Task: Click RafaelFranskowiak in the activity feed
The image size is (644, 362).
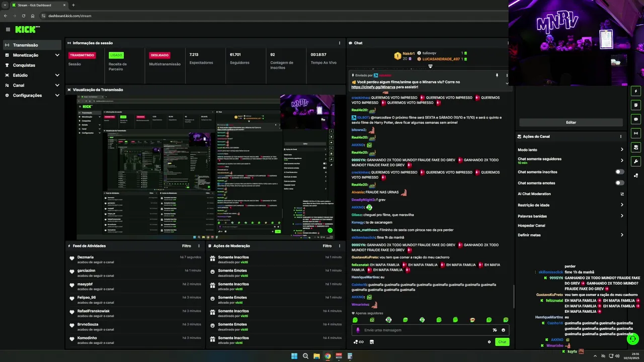Action: (94, 311)
